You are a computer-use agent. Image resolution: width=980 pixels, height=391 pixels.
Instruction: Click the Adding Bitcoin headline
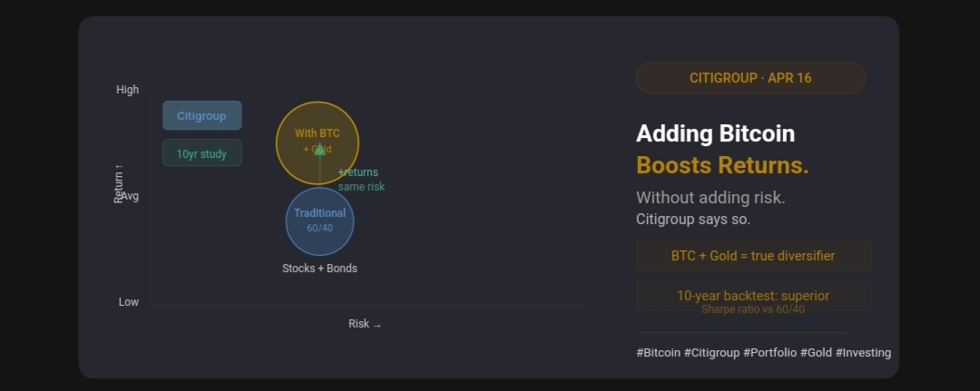coord(715,133)
